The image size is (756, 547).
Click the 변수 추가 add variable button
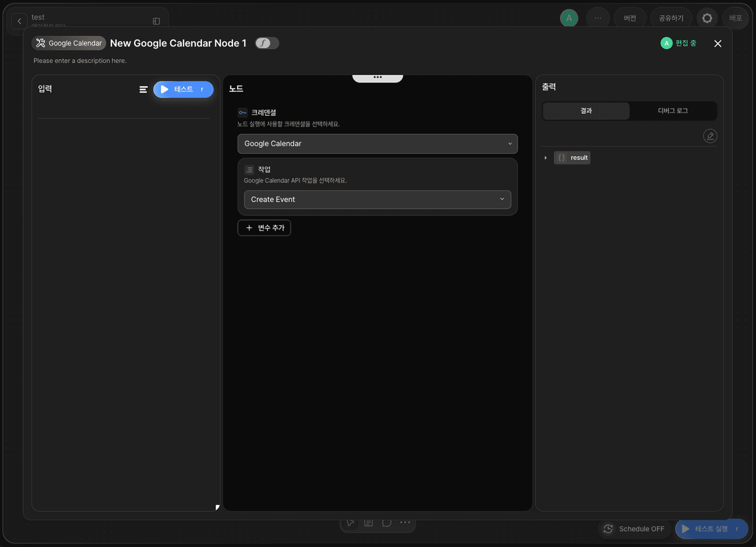[264, 228]
